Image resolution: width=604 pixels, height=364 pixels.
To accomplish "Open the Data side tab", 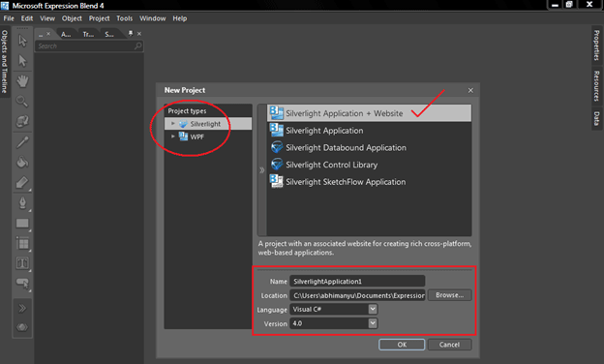I will [596, 118].
